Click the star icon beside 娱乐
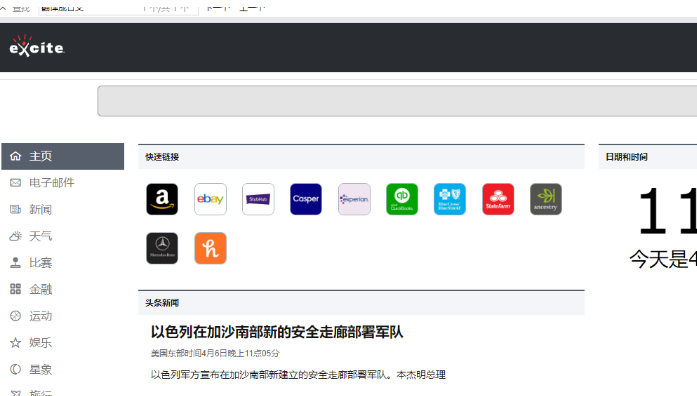 click(16, 343)
